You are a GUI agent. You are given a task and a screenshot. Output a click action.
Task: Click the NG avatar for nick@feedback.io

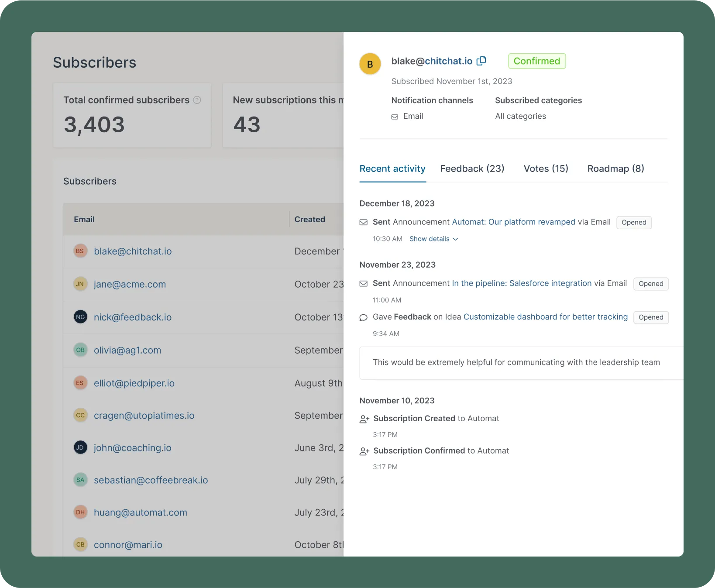80,317
